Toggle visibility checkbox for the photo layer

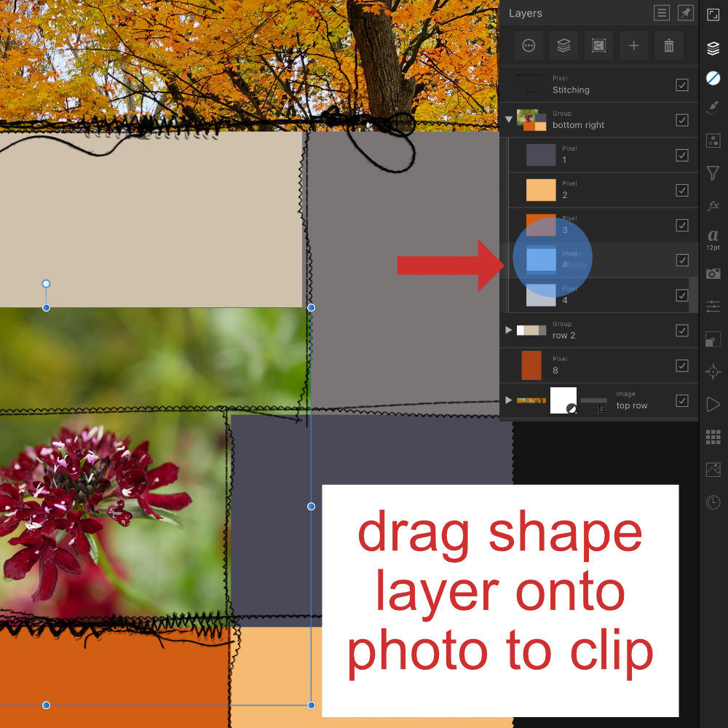[682, 260]
